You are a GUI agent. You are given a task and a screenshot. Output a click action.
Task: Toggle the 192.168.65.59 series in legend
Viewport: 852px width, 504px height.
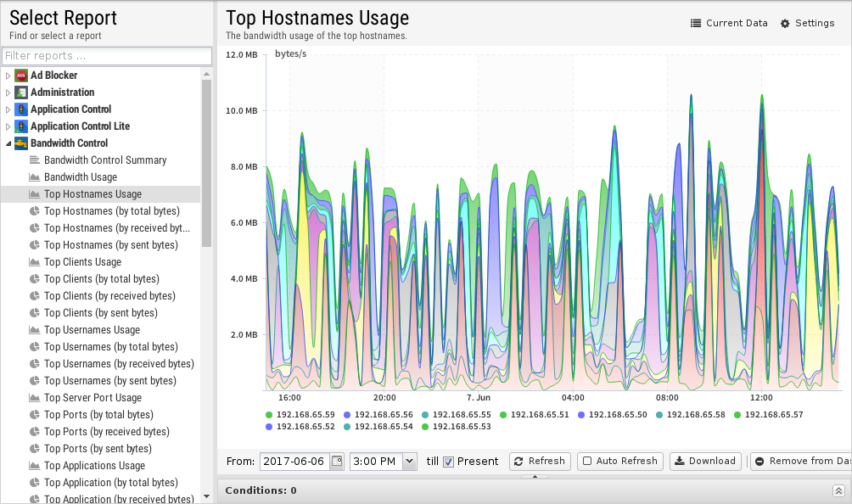[300, 414]
